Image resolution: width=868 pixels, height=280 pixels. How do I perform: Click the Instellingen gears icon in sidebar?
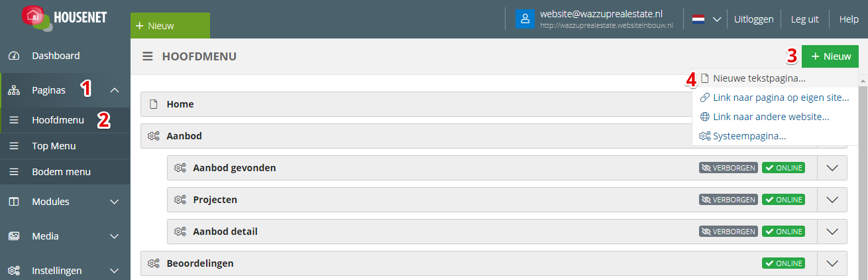tap(13, 271)
